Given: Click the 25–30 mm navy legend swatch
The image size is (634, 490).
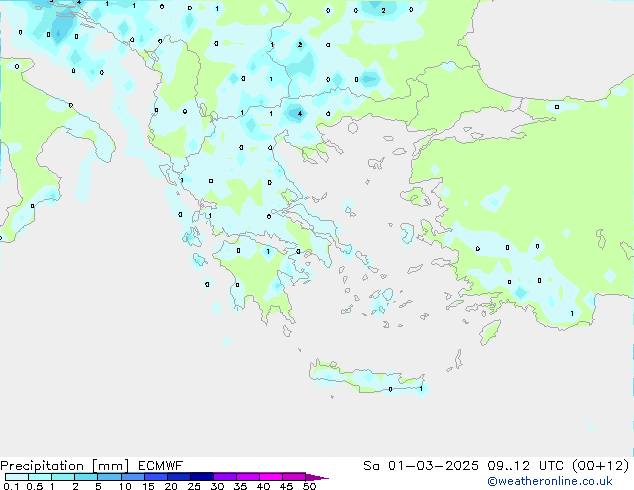Looking at the screenshot, I should [x=202, y=477].
